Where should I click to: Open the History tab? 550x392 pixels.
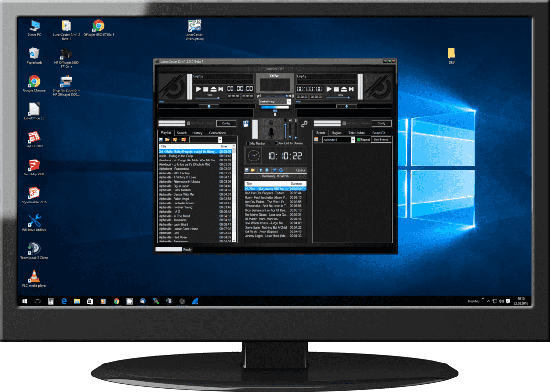197,133
